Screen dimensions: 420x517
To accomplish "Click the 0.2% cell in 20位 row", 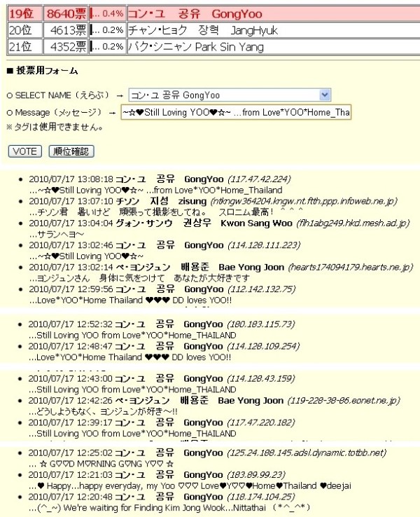I will pos(107,30).
